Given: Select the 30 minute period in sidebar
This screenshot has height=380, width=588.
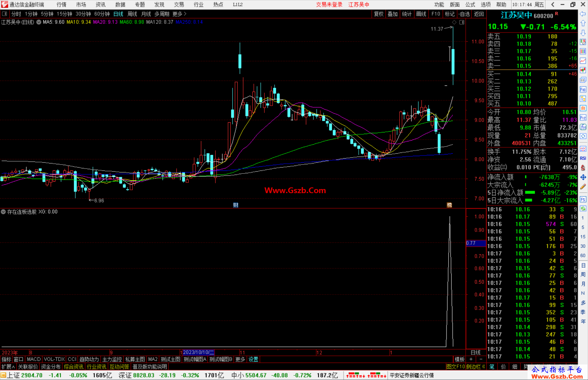Looking at the screenshot, I should pos(583,246).
